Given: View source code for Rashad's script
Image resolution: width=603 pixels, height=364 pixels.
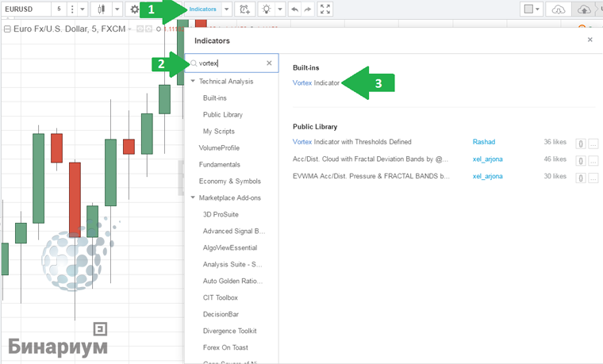Looking at the screenshot, I should tap(581, 144).
